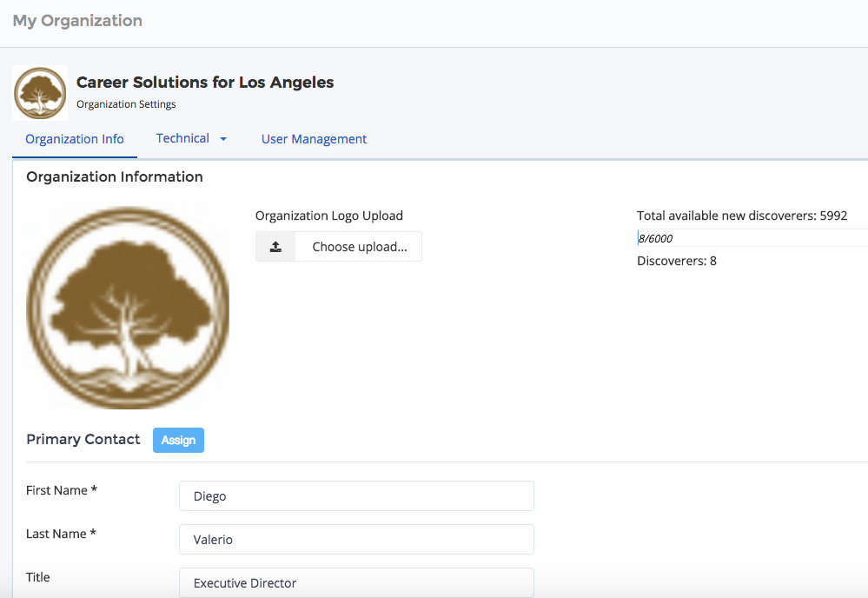Click the Discoverers: 8 text
Viewport: 868px width, 598px height.
677,261
